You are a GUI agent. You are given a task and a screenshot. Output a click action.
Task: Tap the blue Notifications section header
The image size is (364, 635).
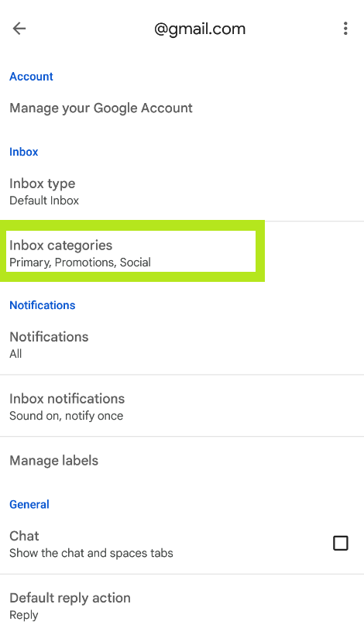42,305
